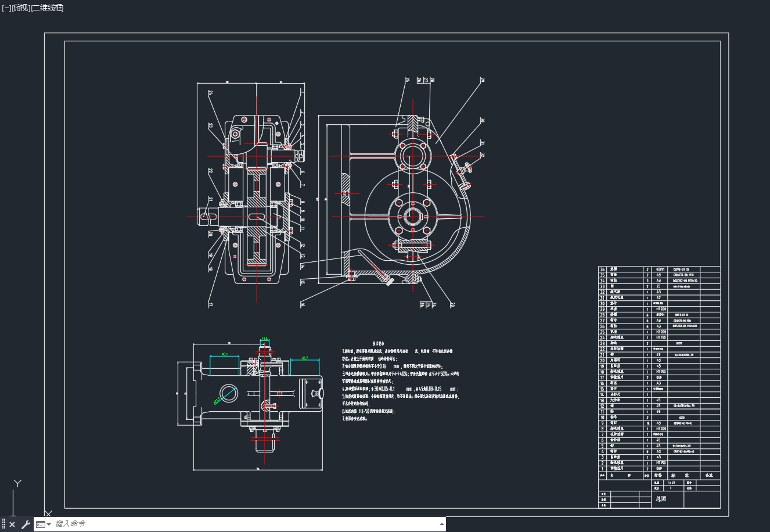This screenshot has width=770, height=532.
Task: Open command line customize wrench menu
Action: 26,524
